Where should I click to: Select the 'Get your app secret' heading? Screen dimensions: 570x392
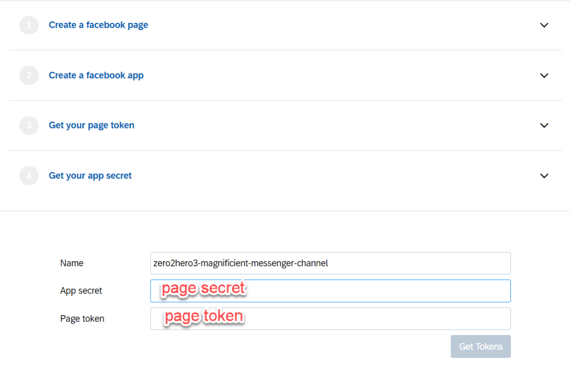point(90,175)
